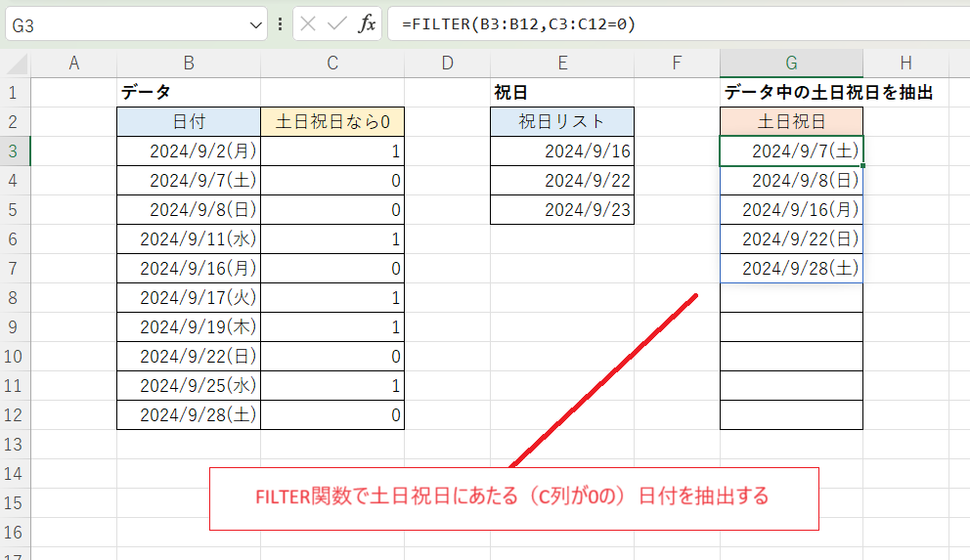Click result cell 2024/9/7(土) in column G

[791, 151]
